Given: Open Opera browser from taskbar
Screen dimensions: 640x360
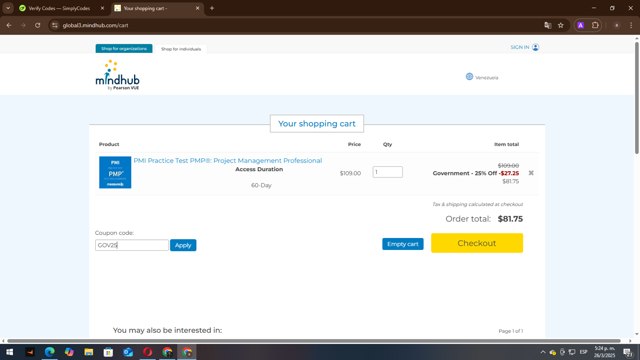Looking at the screenshot, I should tap(147, 352).
